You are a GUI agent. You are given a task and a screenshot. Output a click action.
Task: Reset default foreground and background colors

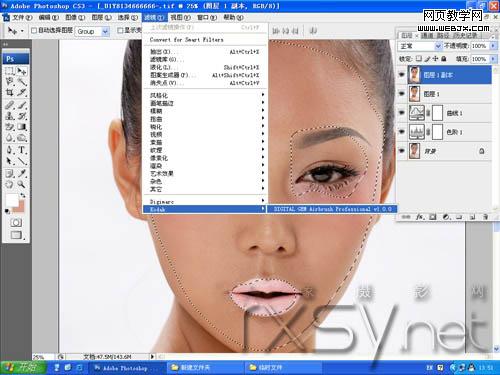tap(7, 211)
